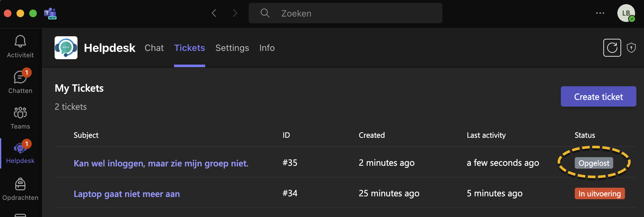644x217 pixels.
Task: Open the Info tab
Action: click(x=267, y=48)
